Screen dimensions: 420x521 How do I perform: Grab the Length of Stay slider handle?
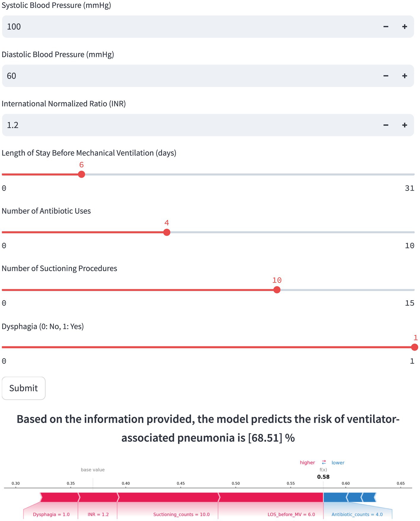81,174
